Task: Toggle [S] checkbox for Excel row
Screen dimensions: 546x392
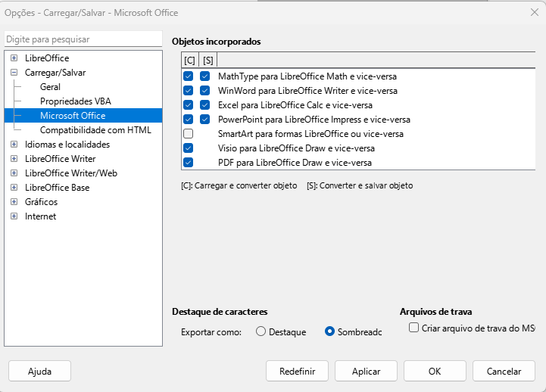Action: pyautogui.click(x=204, y=105)
